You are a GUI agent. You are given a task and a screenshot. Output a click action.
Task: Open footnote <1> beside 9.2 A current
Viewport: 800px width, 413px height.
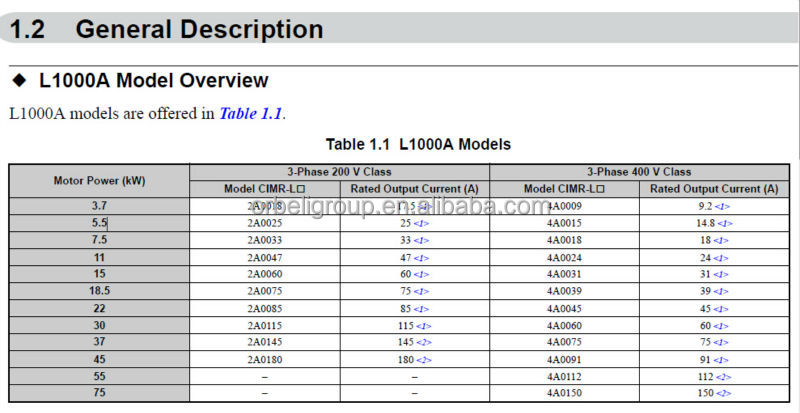(722, 206)
